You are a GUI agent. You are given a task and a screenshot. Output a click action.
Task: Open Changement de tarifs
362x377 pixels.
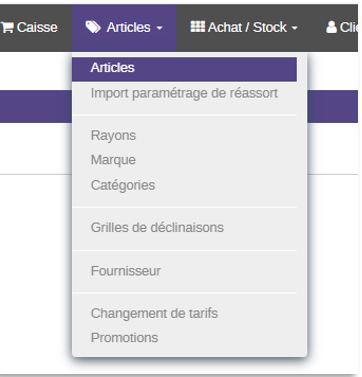tap(184, 314)
